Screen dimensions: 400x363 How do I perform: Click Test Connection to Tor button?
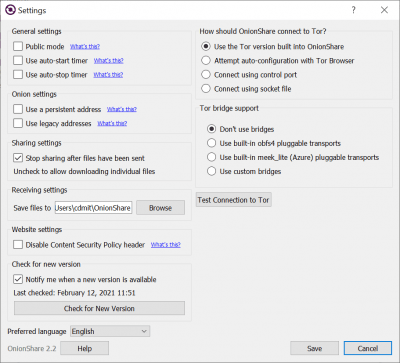pyautogui.click(x=234, y=200)
